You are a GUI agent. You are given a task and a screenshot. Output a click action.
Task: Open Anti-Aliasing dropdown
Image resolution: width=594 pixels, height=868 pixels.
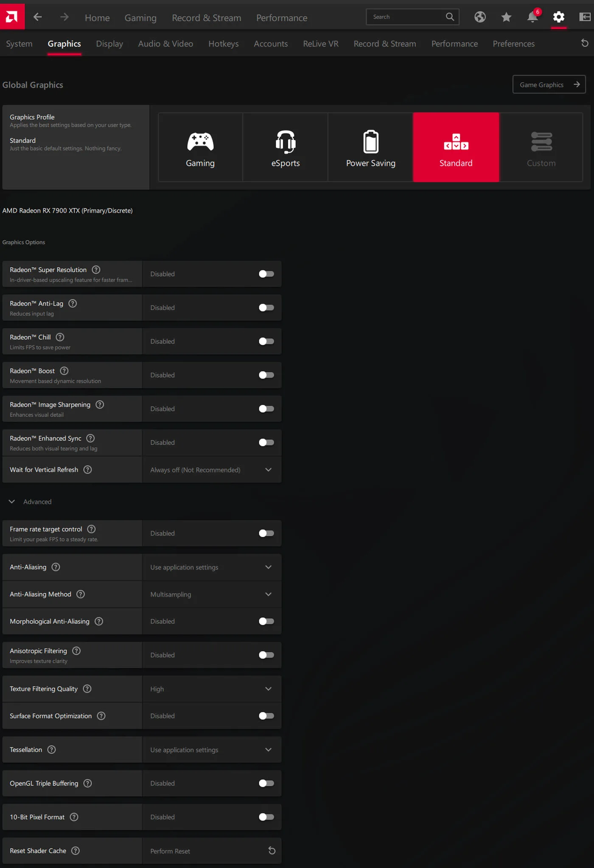point(212,567)
